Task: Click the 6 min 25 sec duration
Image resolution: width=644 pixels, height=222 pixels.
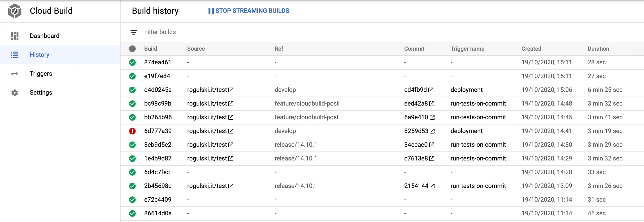Action: pyautogui.click(x=605, y=90)
